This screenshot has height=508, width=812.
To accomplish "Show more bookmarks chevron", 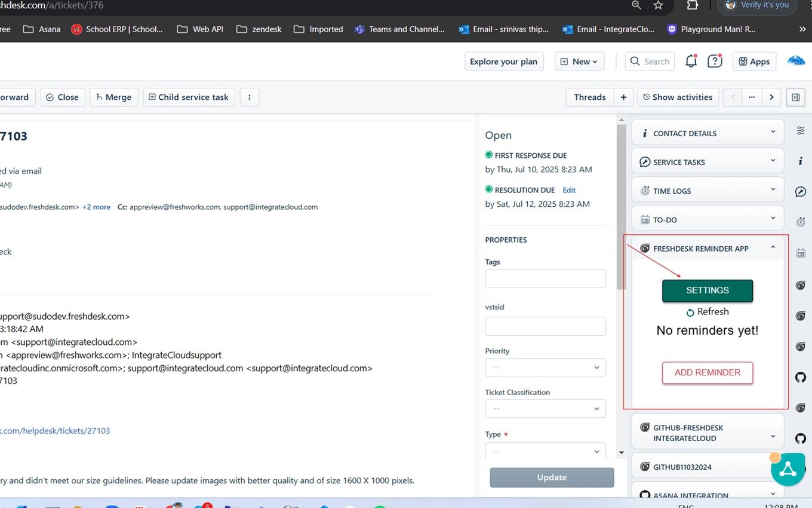I will click(802, 29).
